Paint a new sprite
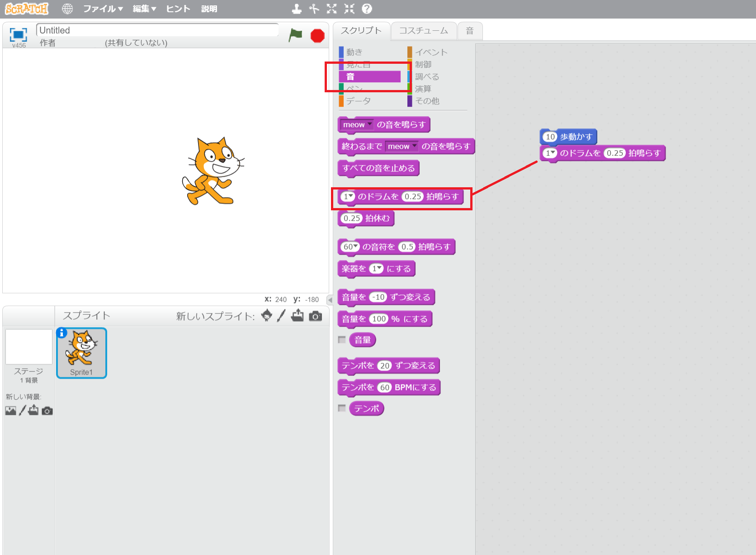The height and width of the screenshot is (555, 756). [x=281, y=315]
